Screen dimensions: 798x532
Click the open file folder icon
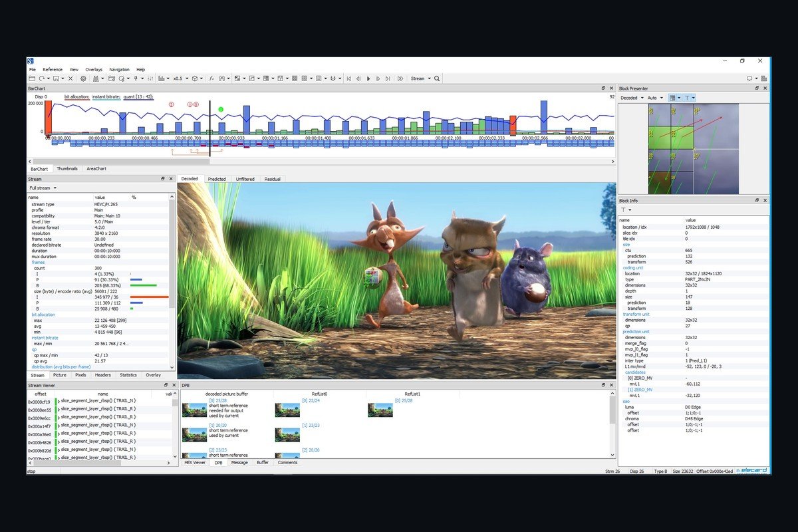(32, 78)
